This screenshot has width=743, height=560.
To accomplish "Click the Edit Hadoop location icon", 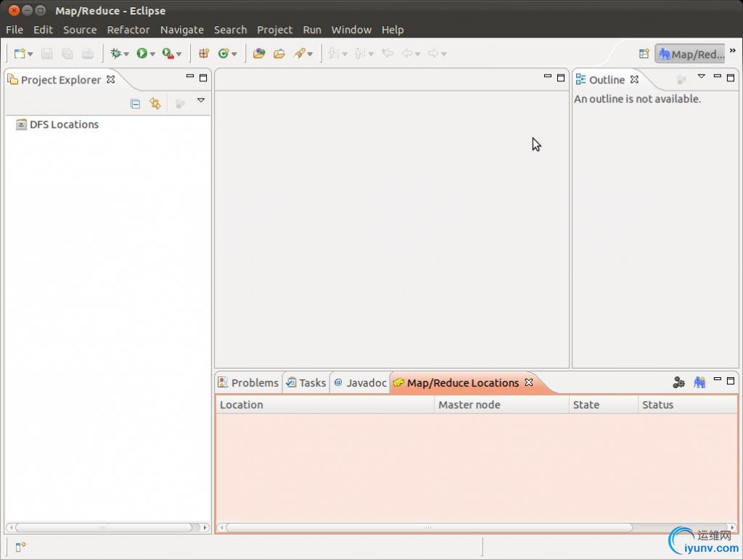I will pos(678,382).
